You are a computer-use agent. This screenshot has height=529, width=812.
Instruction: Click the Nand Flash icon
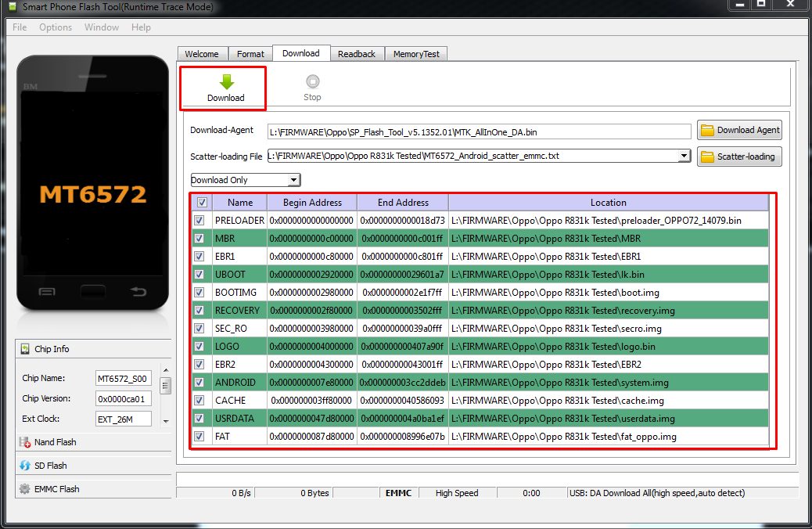(25, 442)
